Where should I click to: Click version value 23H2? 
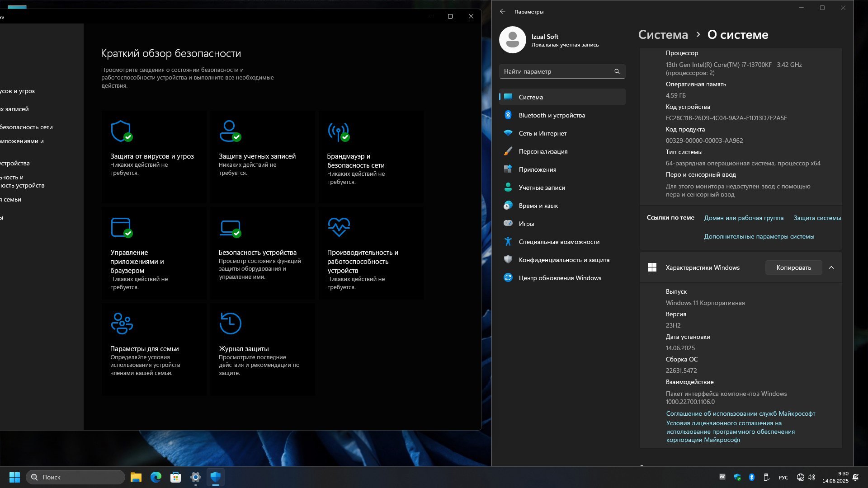(x=673, y=325)
